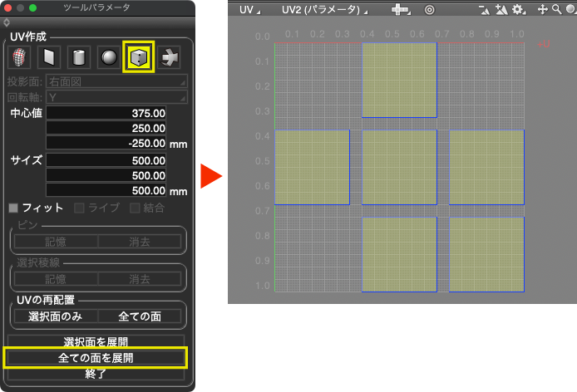This screenshot has width=577, height=392.
Task: Select the middle-row right UV face
Action: [x=486, y=167]
